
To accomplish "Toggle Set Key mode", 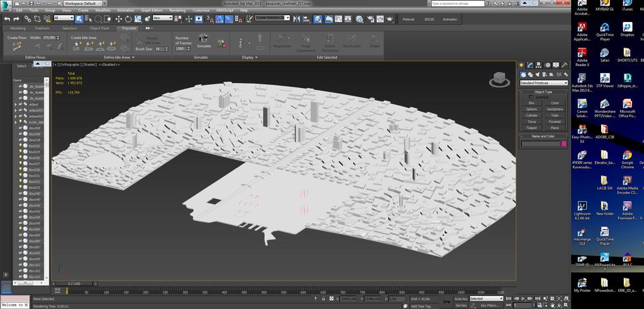I will [460, 305].
